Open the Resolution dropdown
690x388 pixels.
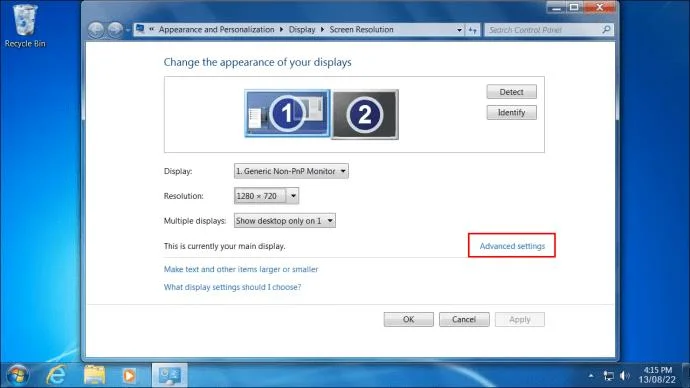266,196
